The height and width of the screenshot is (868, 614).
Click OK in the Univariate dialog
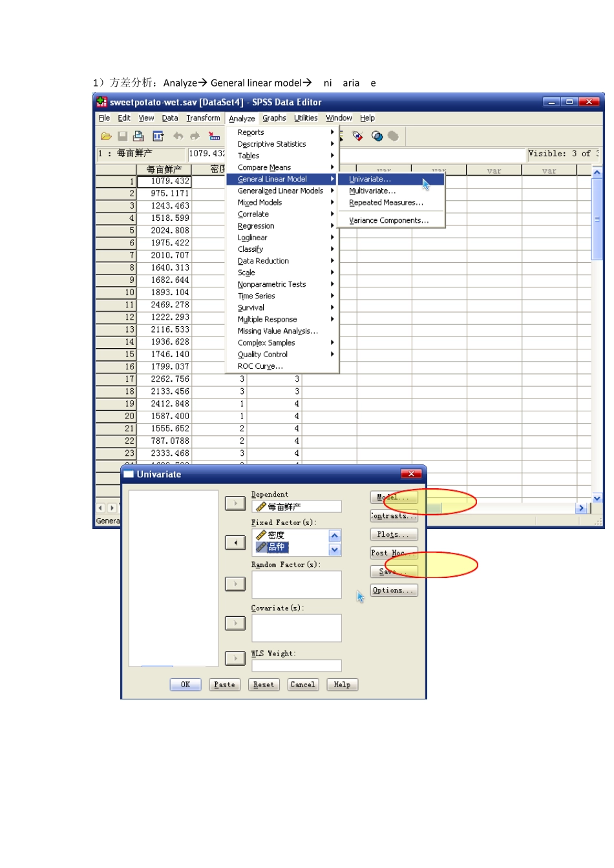tap(185, 685)
